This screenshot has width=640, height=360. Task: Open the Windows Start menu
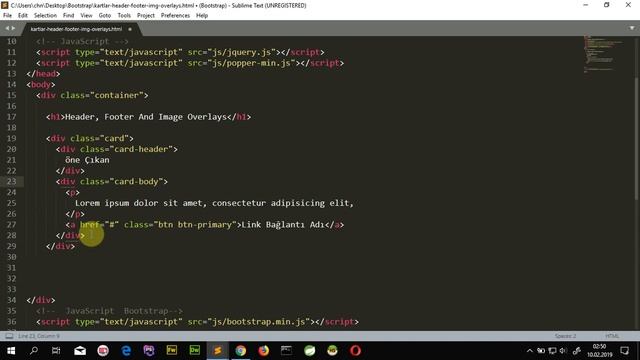tap(11, 351)
